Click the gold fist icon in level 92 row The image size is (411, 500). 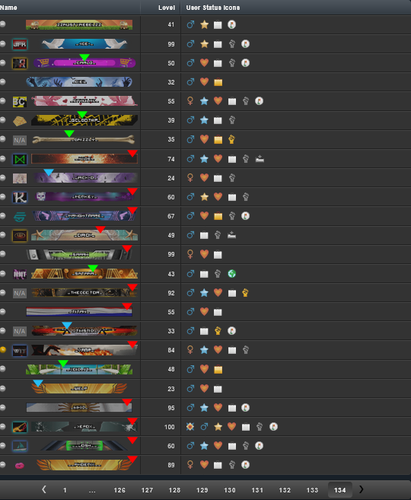245,293
